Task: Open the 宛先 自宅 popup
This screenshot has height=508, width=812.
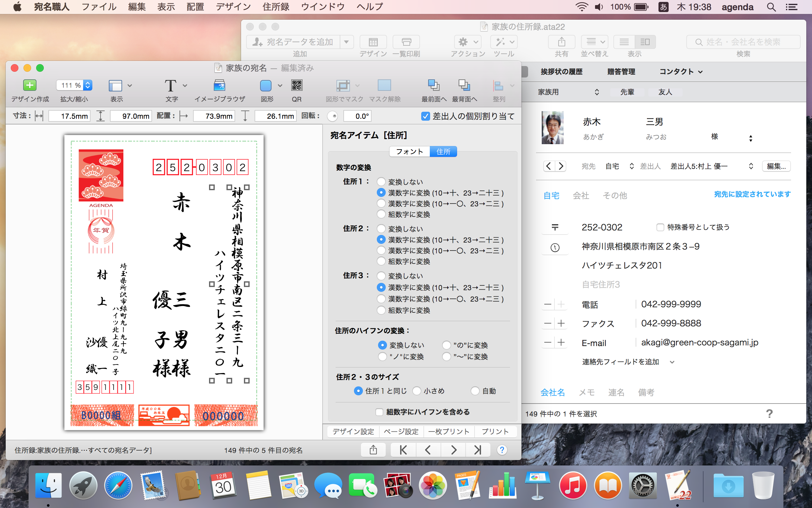Action: pos(619,166)
